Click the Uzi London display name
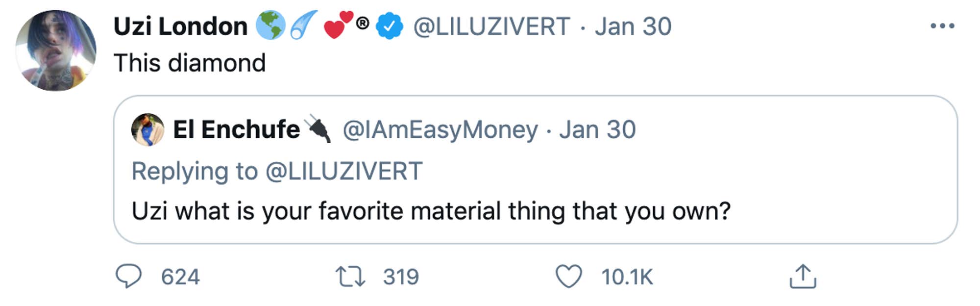 click(x=180, y=26)
